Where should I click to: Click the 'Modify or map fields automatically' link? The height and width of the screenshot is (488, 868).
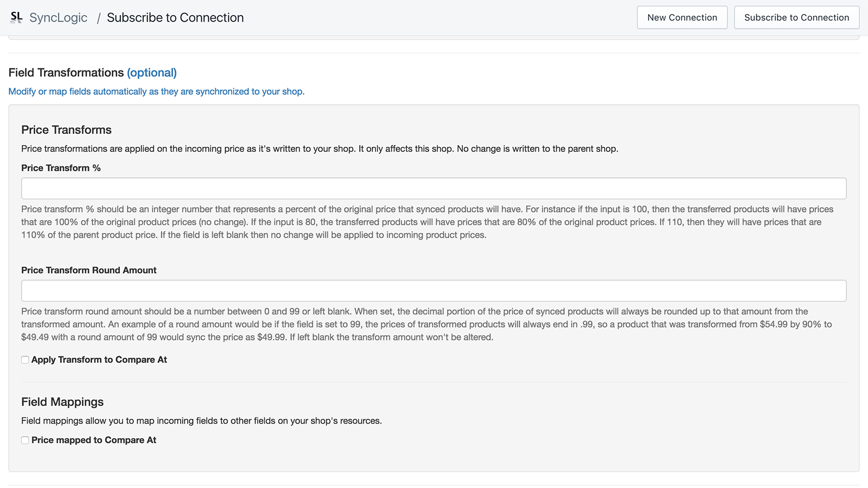point(156,91)
